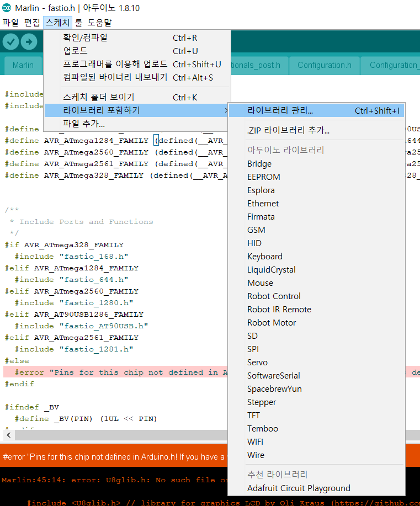The width and height of the screenshot is (420, 506).
Task: Click the Verify checkmark toolbar icon
Action: point(10,42)
